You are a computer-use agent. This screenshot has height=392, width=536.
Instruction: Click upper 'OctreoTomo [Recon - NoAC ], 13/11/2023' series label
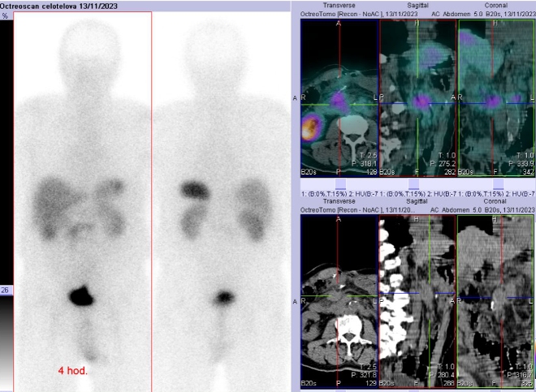click(359, 14)
